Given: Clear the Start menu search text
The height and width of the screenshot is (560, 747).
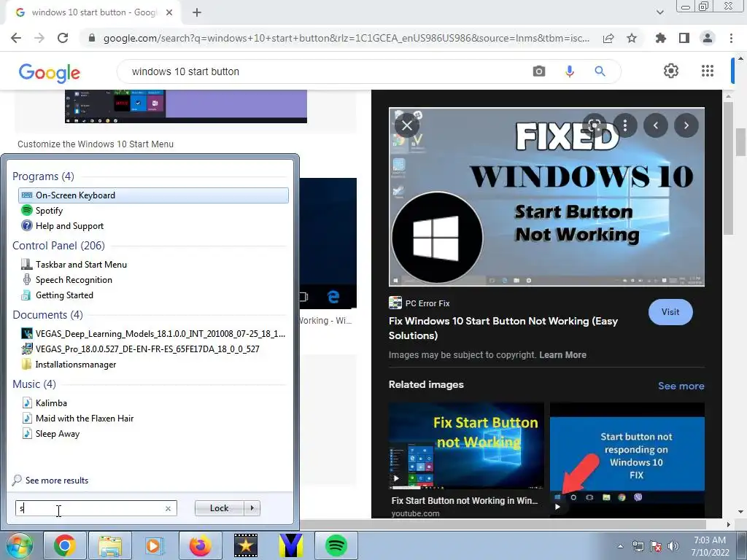Looking at the screenshot, I should [x=168, y=508].
